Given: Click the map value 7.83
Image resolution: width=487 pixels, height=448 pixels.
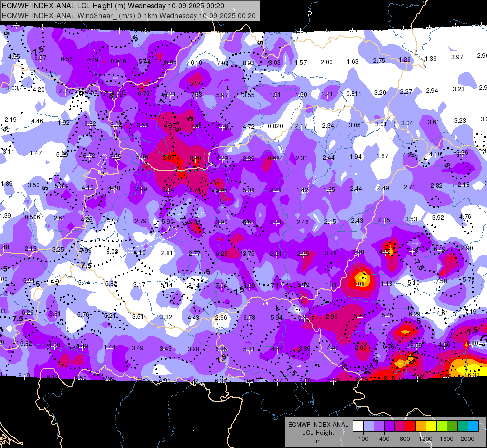Looking at the screenshot, I should coord(196,94).
